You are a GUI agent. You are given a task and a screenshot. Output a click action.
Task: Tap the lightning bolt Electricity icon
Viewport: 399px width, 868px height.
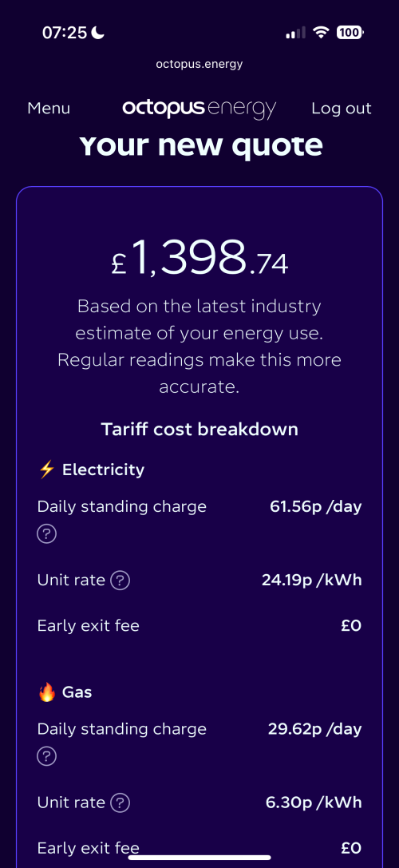point(47,470)
